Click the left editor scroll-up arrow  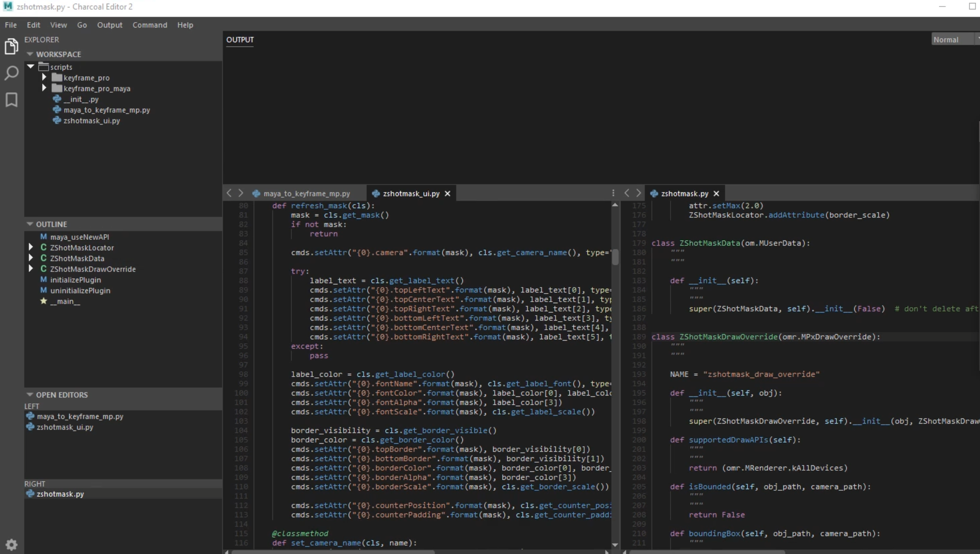[x=615, y=205]
